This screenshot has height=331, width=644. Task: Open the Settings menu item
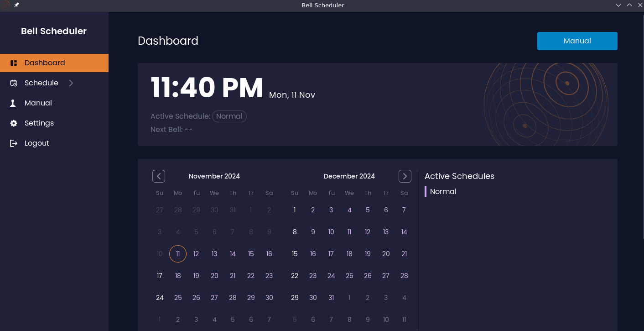pyautogui.click(x=39, y=123)
